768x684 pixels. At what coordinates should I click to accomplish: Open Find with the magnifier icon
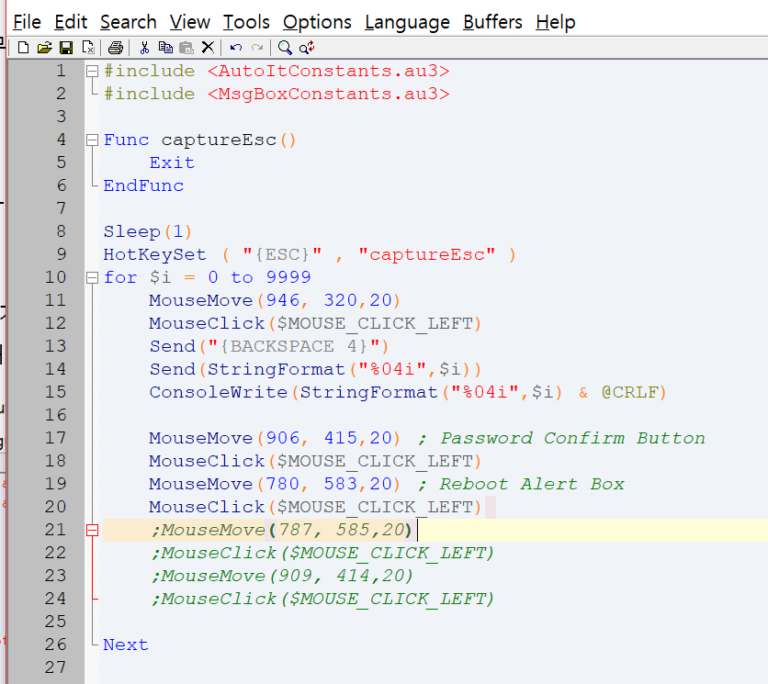pyautogui.click(x=285, y=47)
